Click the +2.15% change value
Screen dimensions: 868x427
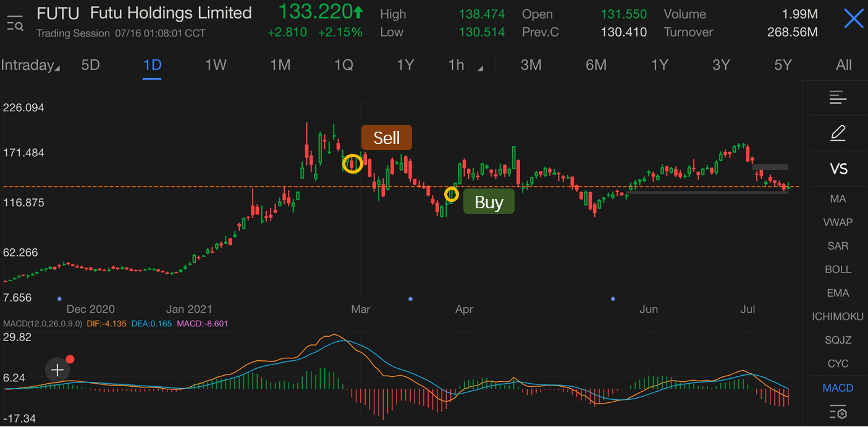pyautogui.click(x=340, y=32)
